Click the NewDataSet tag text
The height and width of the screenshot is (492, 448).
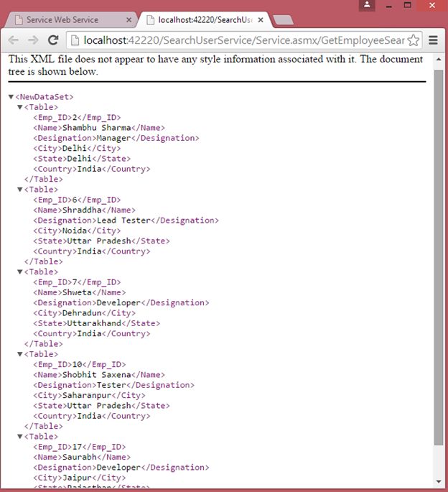coord(45,97)
